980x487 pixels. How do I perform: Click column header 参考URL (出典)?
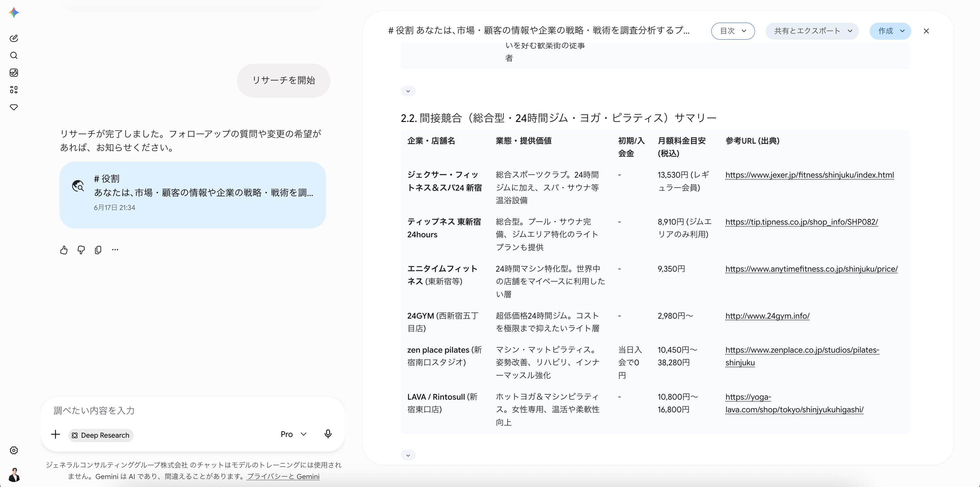[x=753, y=141]
